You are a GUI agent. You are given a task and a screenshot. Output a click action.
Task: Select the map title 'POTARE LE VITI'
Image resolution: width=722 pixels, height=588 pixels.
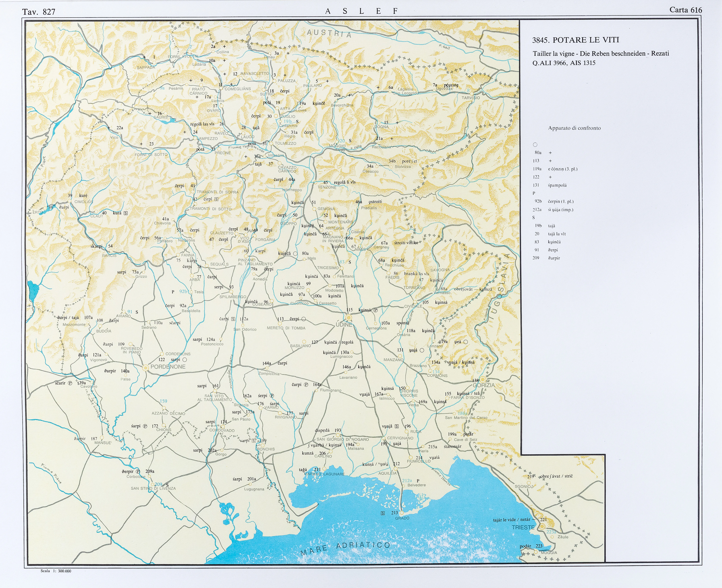coord(586,40)
